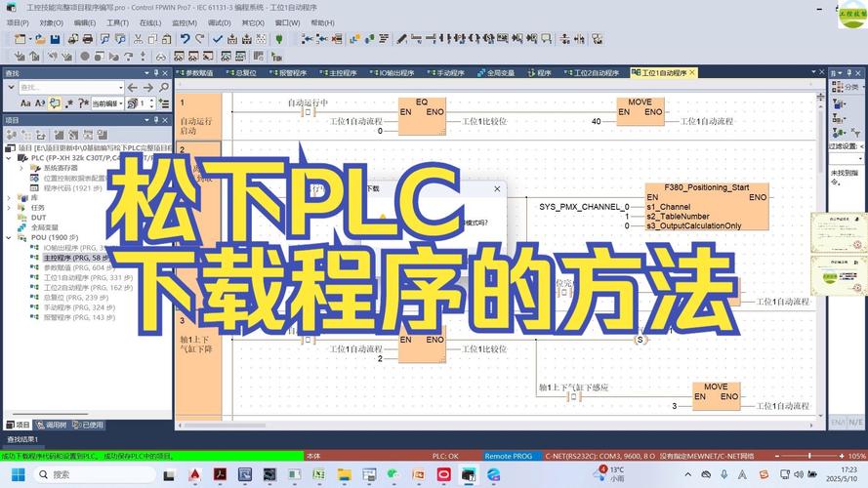Click the Redo arrow icon

pos(200,39)
